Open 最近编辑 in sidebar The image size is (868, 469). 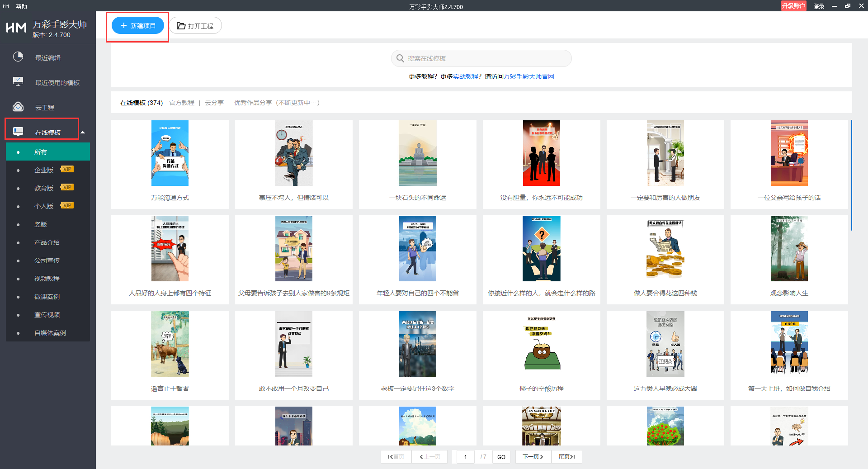coord(48,57)
